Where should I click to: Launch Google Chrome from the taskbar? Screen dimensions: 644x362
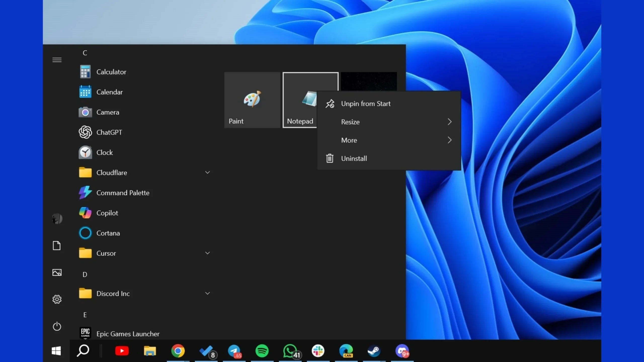(x=178, y=351)
